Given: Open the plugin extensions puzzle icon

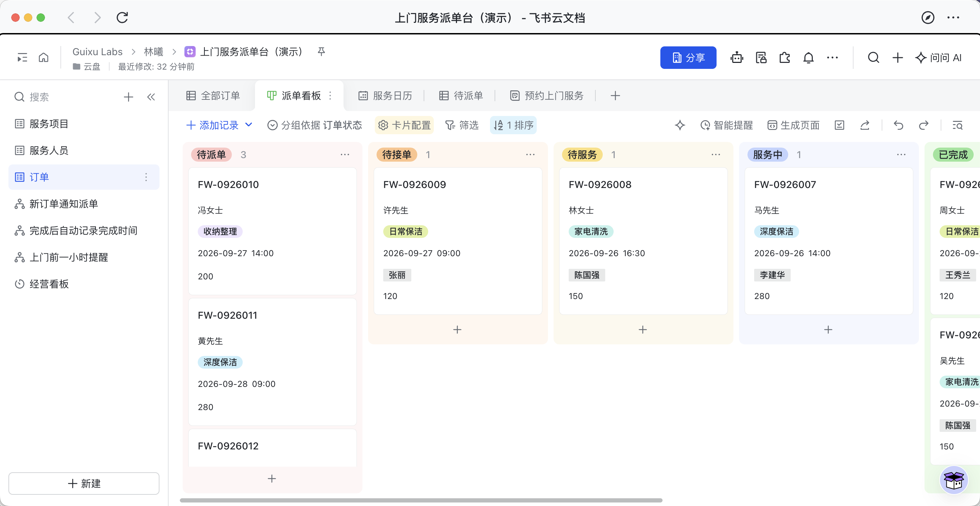Looking at the screenshot, I should pos(784,58).
